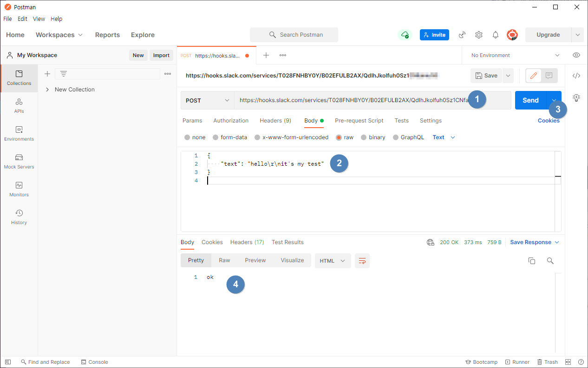Open Postman settings gear
This screenshot has height=368, width=588.
pos(479,35)
